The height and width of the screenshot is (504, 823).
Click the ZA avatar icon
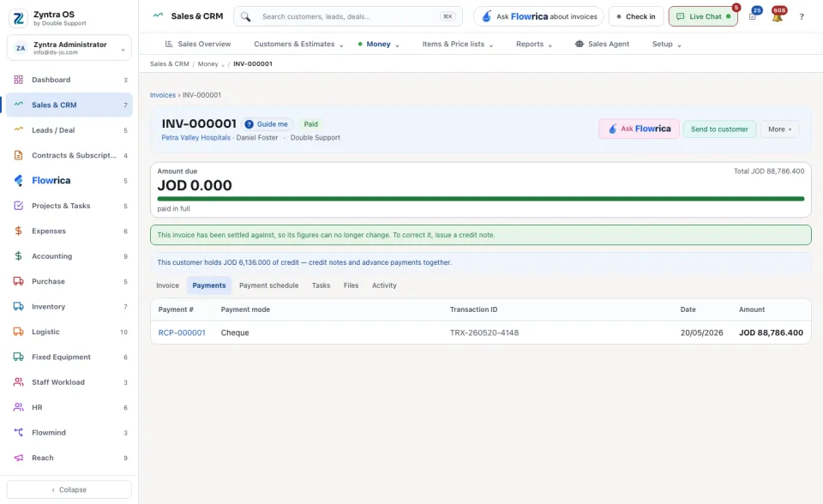coord(21,48)
